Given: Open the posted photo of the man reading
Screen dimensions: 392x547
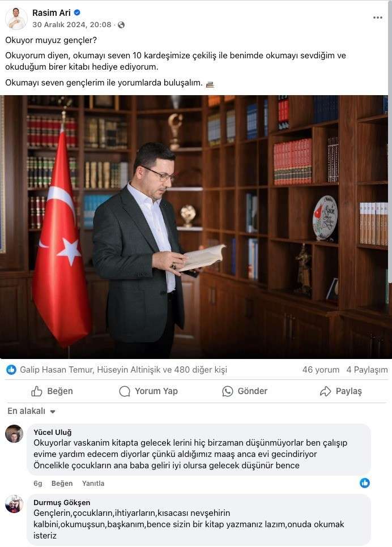Looking at the screenshot, I should click(194, 227).
